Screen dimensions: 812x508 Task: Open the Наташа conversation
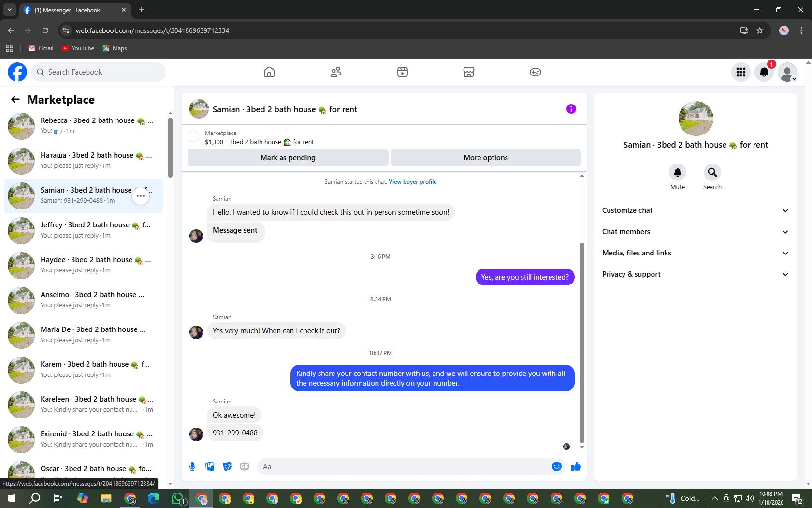[83, 161]
